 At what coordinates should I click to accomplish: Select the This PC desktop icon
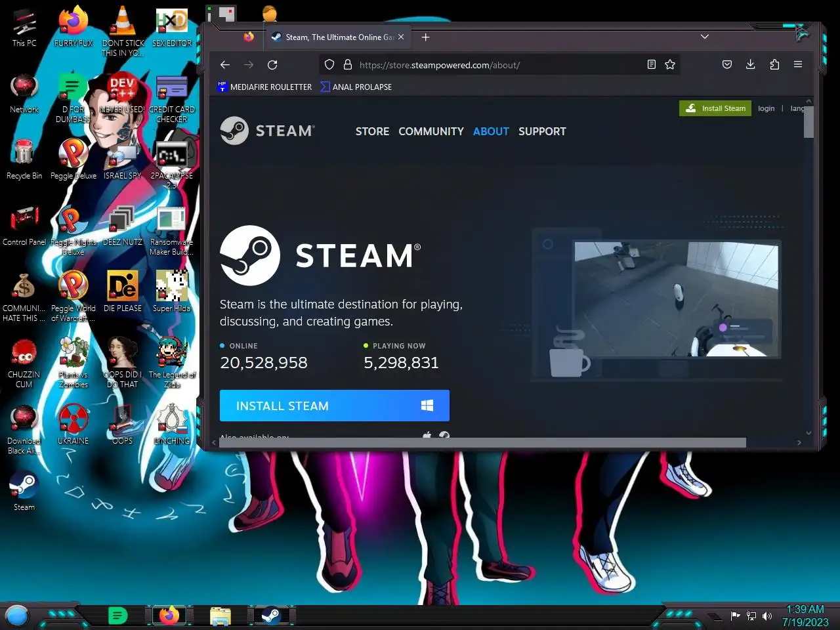(24, 28)
